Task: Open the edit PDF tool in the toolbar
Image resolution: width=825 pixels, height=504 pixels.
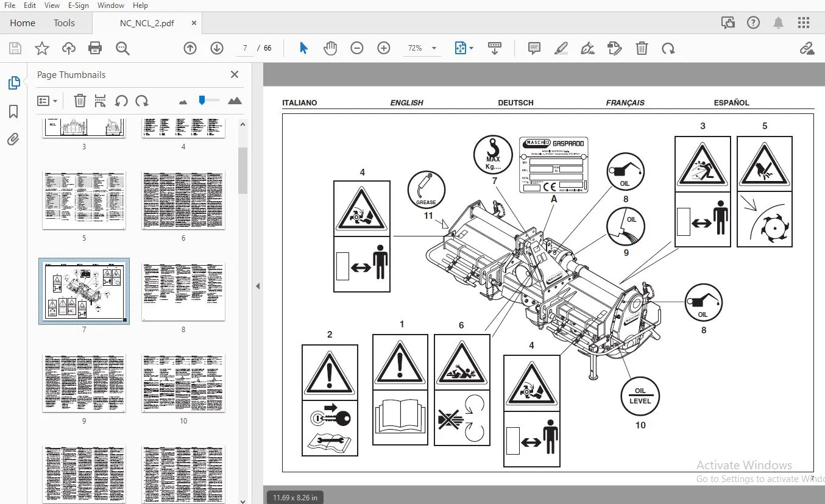Action: (x=615, y=48)
